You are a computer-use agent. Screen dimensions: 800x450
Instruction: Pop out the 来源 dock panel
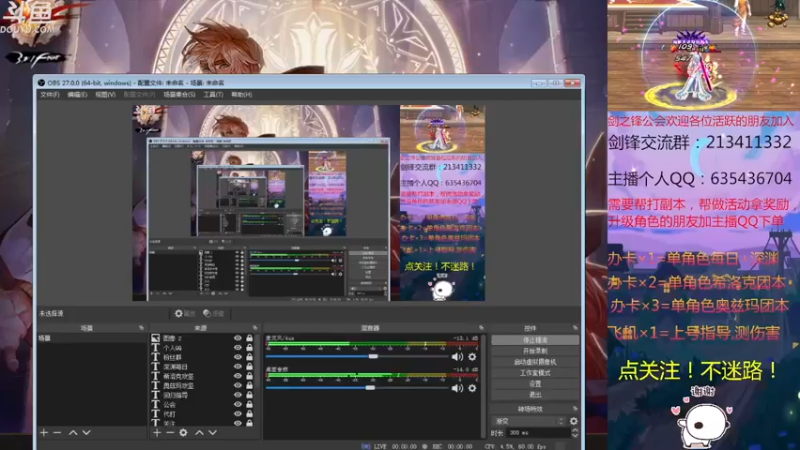[255, 328]
